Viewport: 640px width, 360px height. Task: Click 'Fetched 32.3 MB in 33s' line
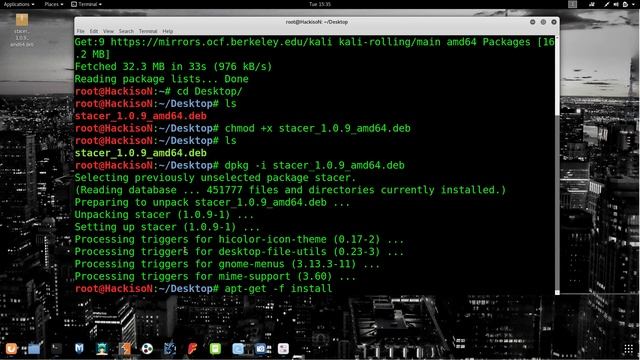pyautogui.click(x=173, y=67)
